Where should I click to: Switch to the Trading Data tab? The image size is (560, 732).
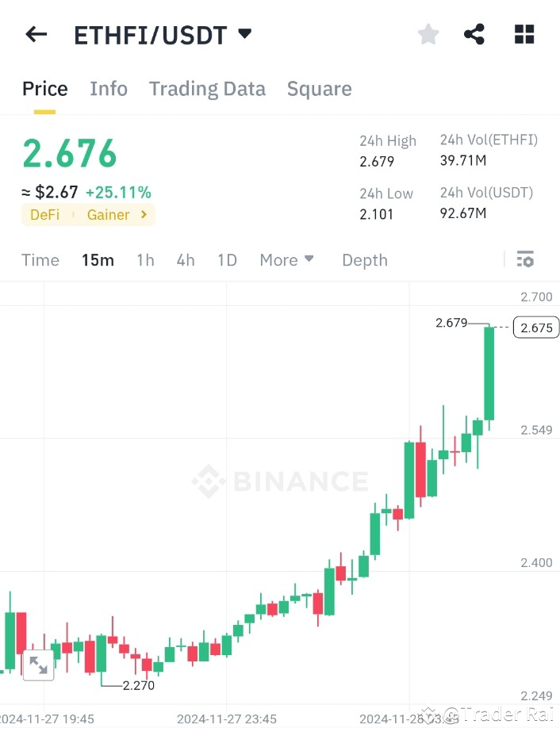tap(207, 88)
